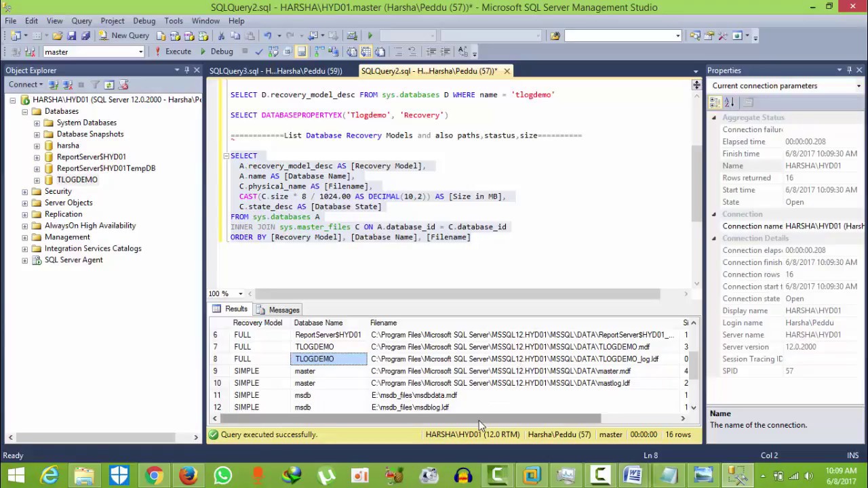Screen dimensions: 868x488
Task: Click the Open File folder icon
Action: click(x=57, y=35)
